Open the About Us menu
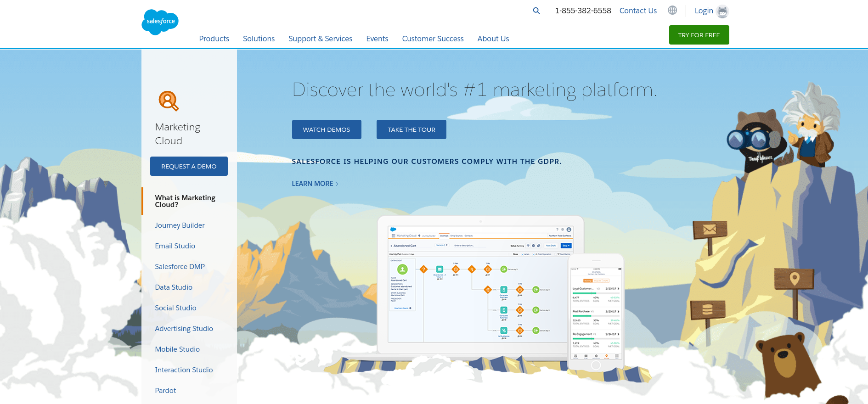Viewport: 868px width, 404px height. [x=493, y=39]
